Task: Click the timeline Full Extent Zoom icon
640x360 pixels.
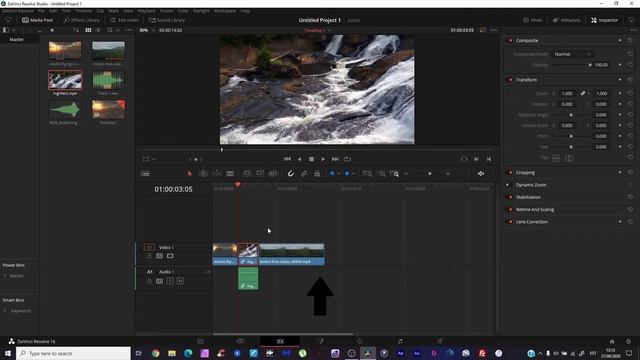Action: click(367, 173)
